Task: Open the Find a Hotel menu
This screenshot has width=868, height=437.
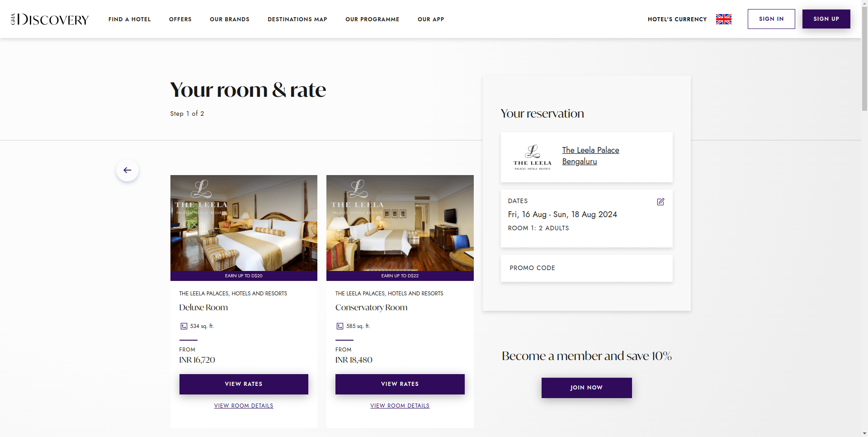Action: (129, 19)
